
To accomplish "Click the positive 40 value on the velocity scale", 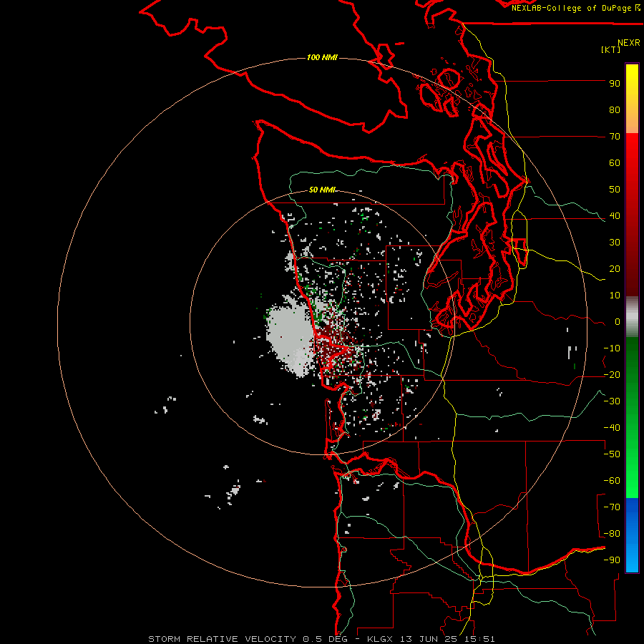I will pyautogui.click(x=615, y=216).
